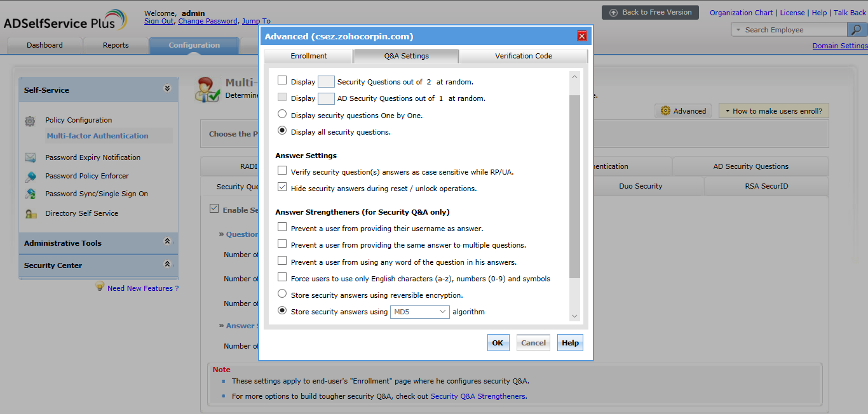Click the gear icon on Advanced button
Screen dimensions: 868x414
click(x=665, y=110)
